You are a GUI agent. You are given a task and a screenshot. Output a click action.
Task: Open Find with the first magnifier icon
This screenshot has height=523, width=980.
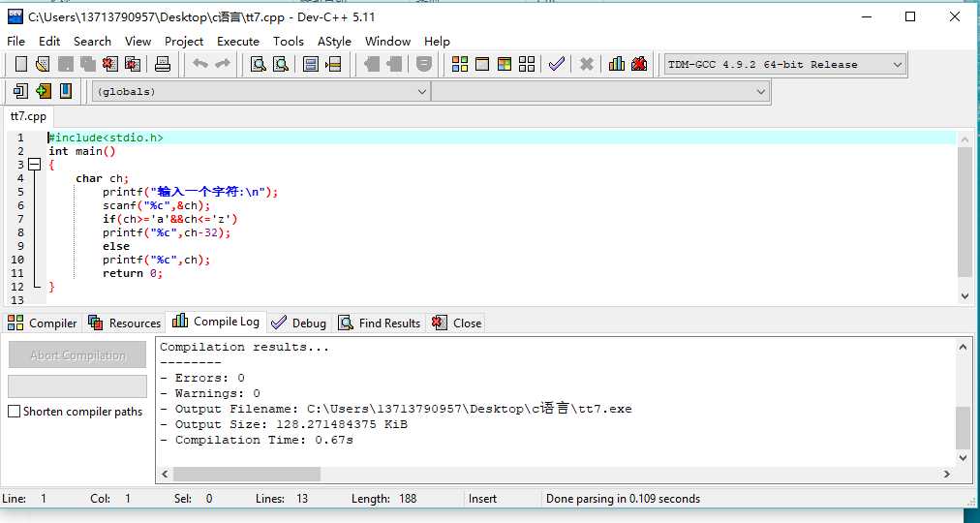click(x=259, y=64)
